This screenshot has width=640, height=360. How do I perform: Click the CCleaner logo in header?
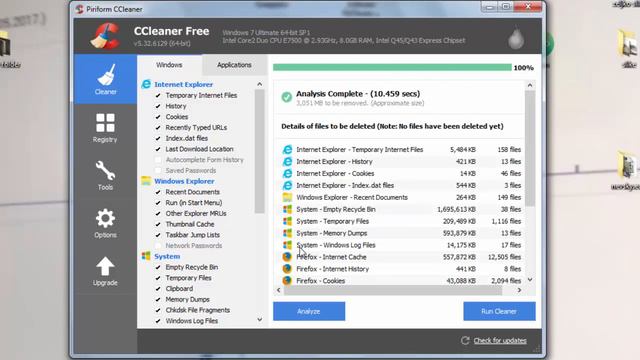click(105, 36)
